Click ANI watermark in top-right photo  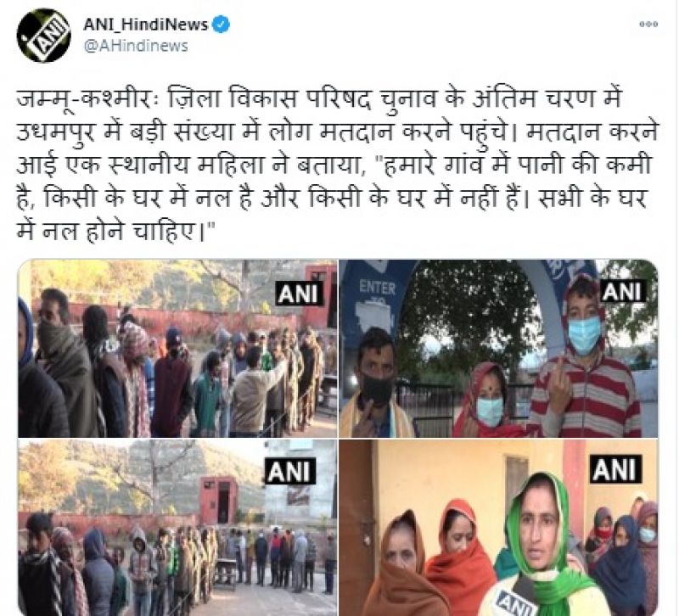pos(621,291)
